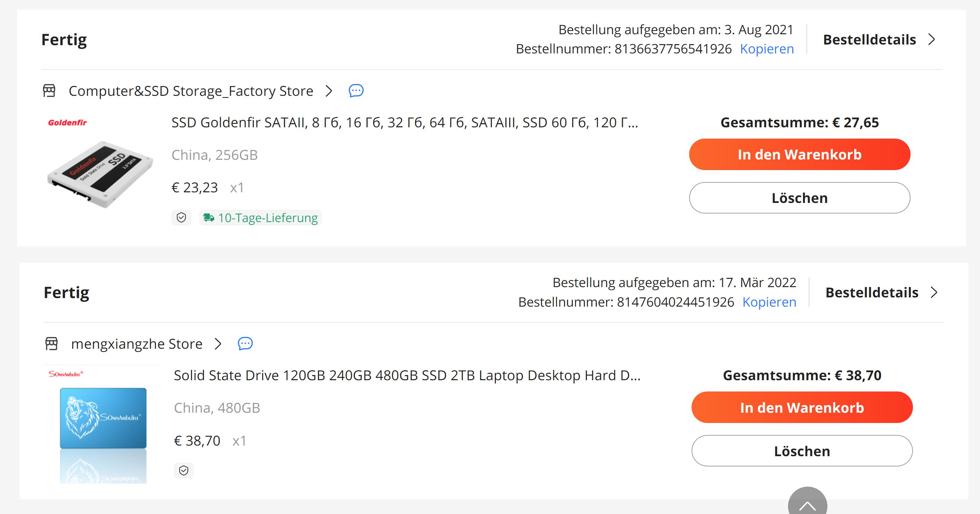
Task: Click the Computer&SSD Storage_Factory storefront icon
Action: point(49,91)
